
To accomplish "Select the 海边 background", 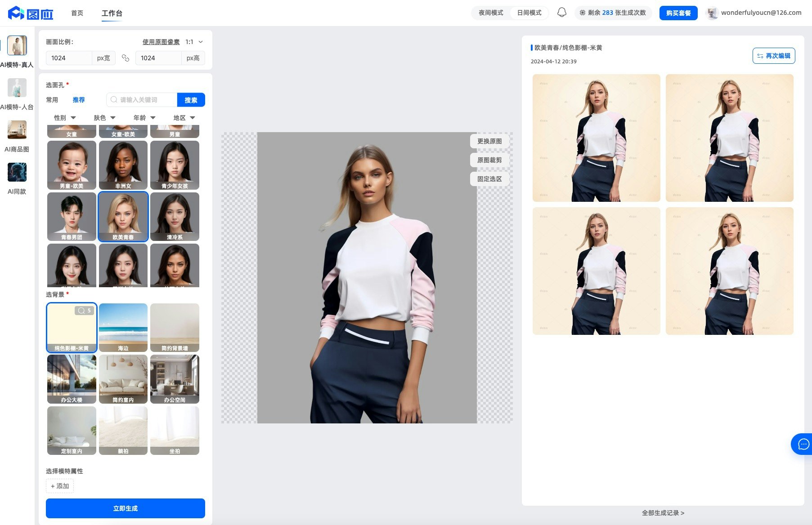I will (123, 328).
